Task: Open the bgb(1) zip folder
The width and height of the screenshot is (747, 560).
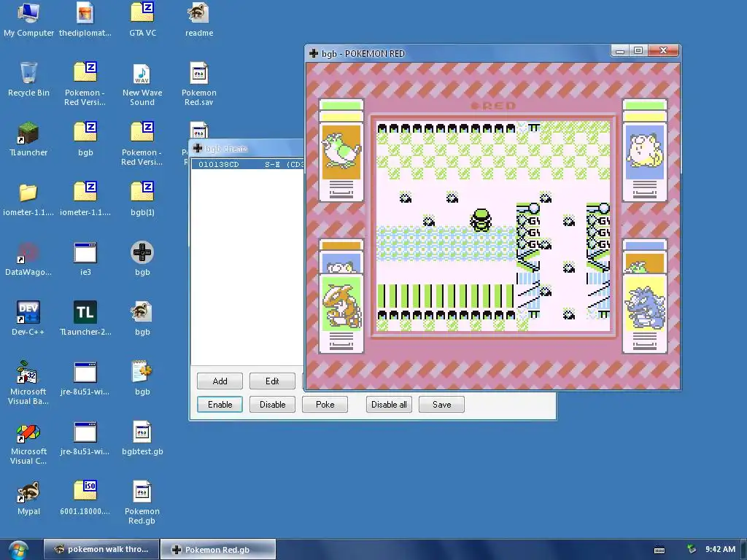Action: click(142, 199)
